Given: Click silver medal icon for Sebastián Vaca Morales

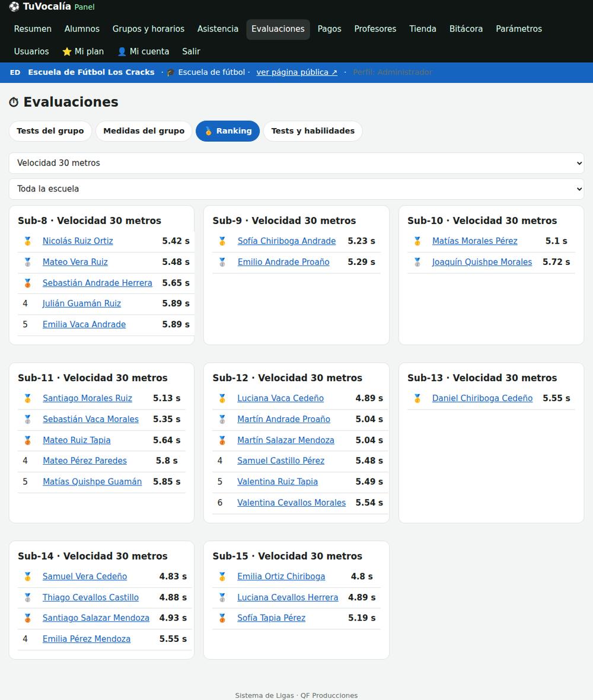Looking at the screenshot, I should click(28, 419).
